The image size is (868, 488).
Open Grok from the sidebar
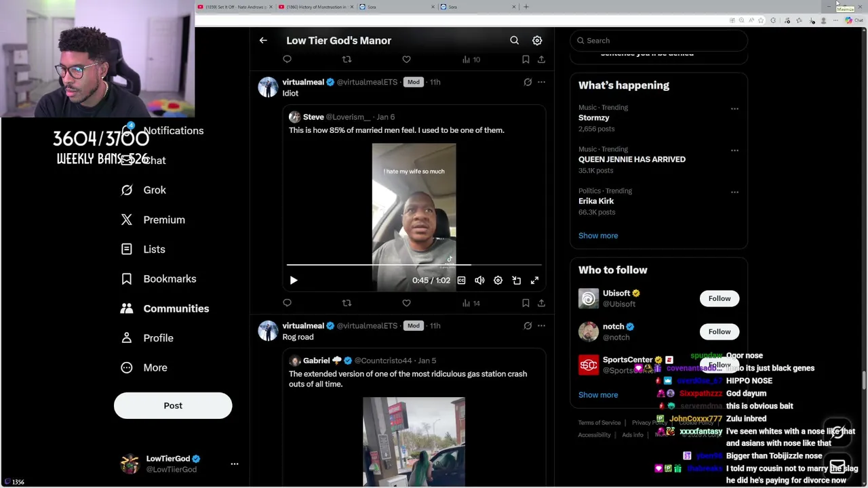tap(143, 190)
